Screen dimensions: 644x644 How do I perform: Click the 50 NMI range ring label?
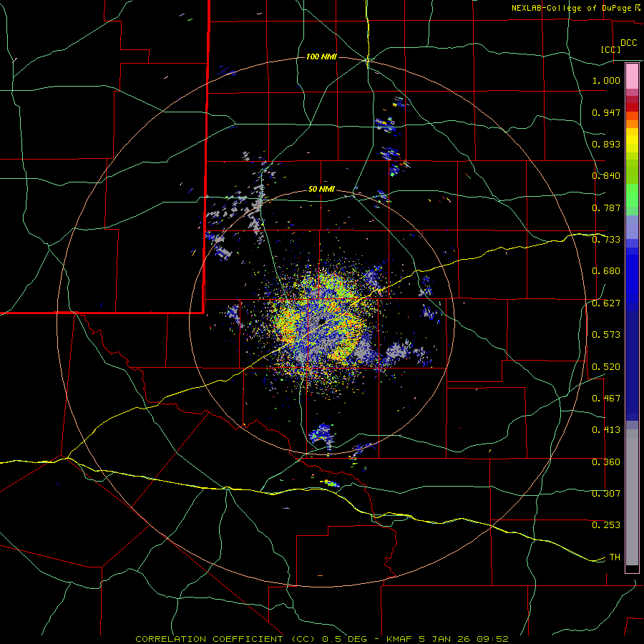coord(321,190)
